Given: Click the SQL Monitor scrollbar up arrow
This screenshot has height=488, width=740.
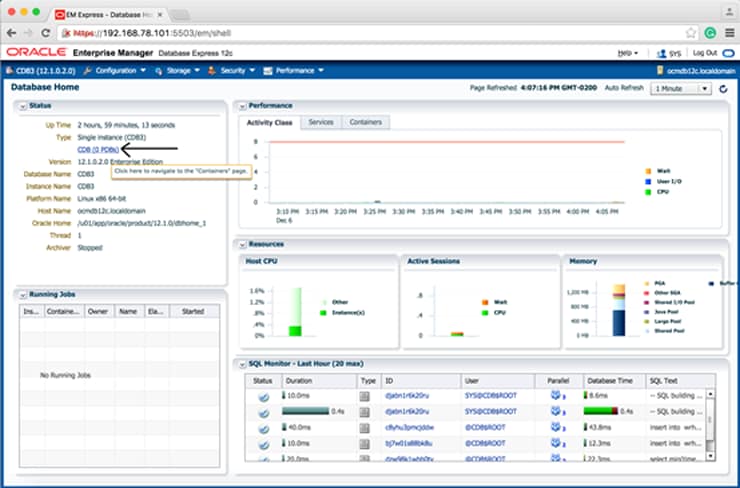Looking at the screenshot, I should pyautogui.click(x=710, y=394).
